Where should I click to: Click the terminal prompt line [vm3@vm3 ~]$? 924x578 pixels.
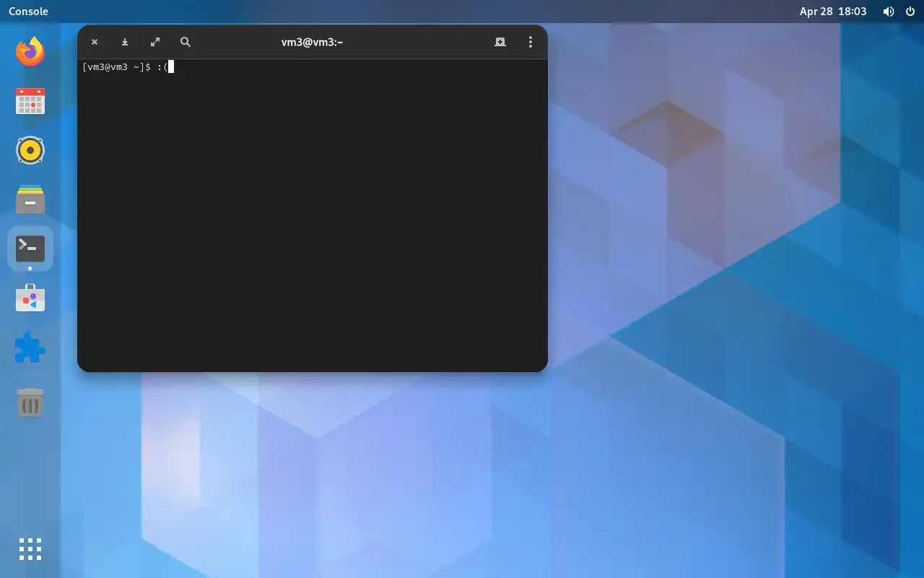(x=117, y=67)
